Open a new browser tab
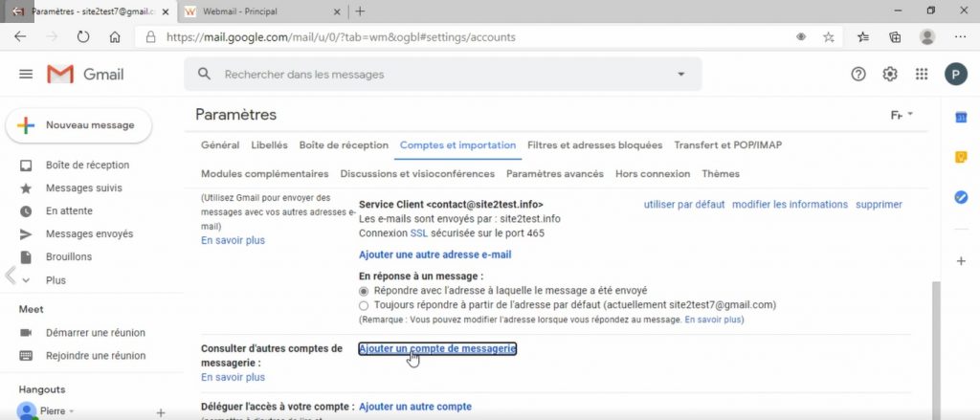980x420 pixels. pos(360,11)
